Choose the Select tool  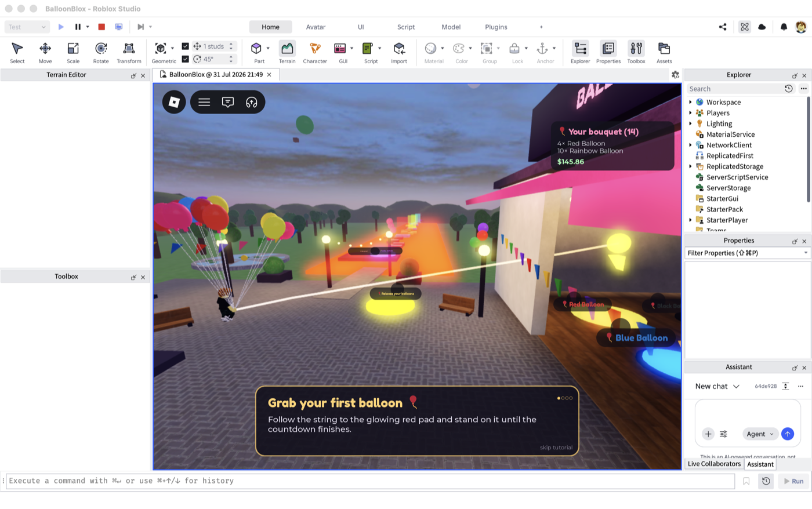pos(17,52)
